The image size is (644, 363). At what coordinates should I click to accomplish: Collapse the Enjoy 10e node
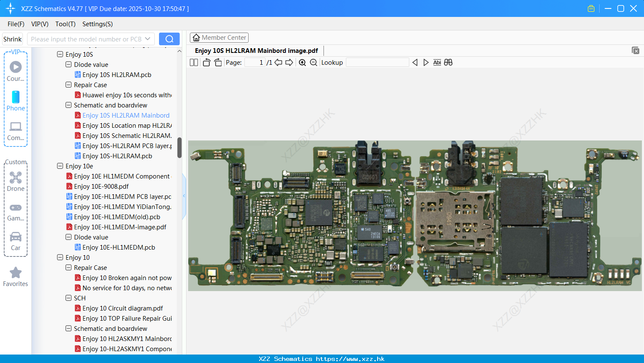point(60,166)
